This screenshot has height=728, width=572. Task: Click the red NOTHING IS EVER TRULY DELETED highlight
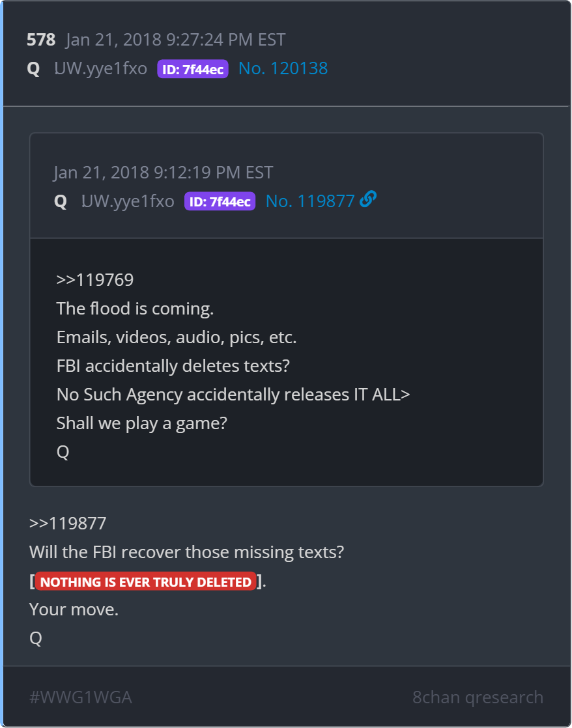pos(145,581)
